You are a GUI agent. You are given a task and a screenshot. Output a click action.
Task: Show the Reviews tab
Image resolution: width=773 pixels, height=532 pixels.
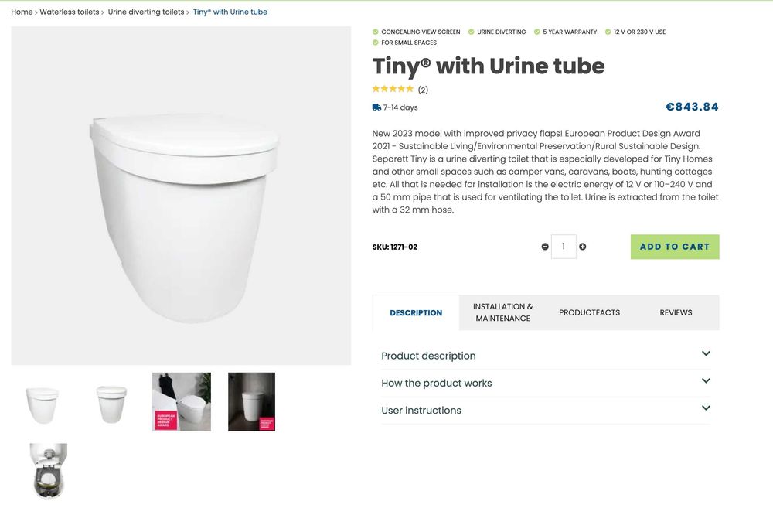(676, 312)
